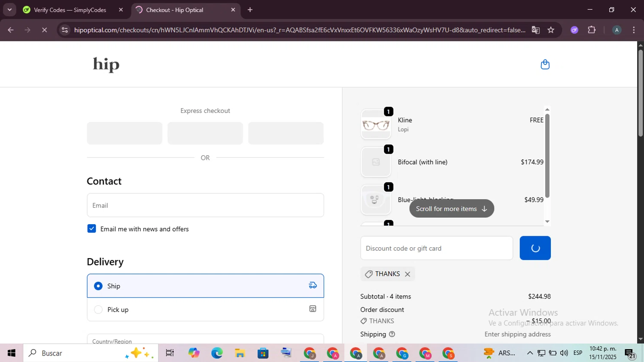
Task: Click the order items list scrollbar
Action: [x=547, y=155]
